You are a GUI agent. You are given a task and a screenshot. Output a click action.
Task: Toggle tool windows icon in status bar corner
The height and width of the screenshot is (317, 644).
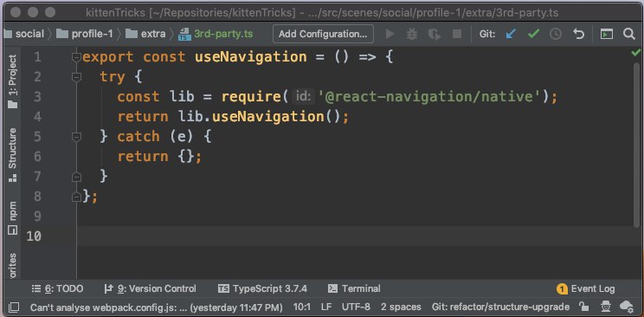tap(14, 307)
